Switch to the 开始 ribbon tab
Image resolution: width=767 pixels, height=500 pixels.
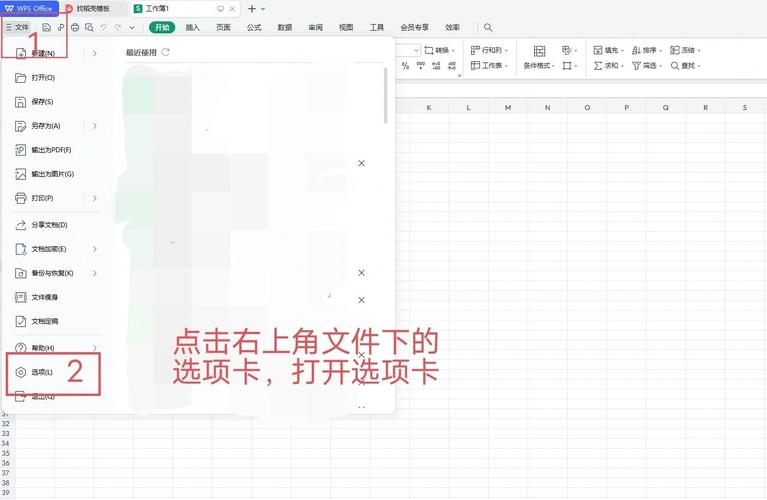pos(162,27)
